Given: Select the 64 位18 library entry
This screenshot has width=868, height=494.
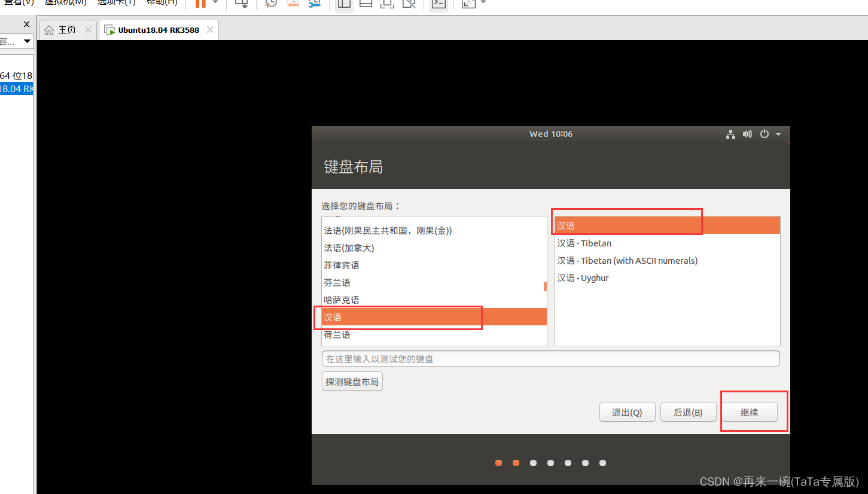Looking at the screenshot, I should click(x=17, y=76).
